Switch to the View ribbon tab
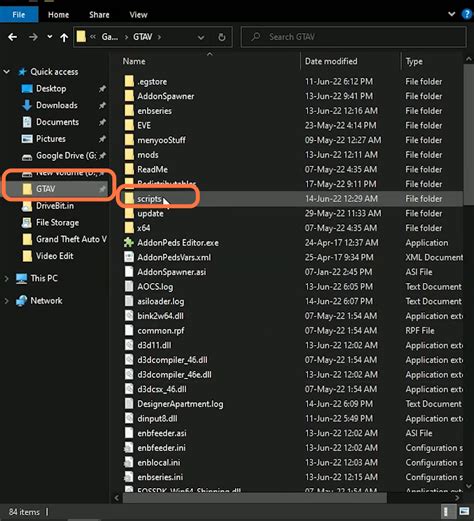Image resolution: width=474 pixels, height=521 pixels. tap(138, 15)
